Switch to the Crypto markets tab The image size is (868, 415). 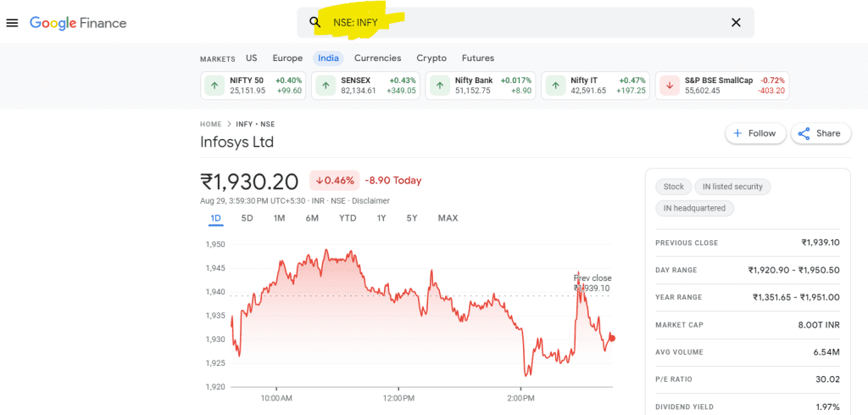431,58
